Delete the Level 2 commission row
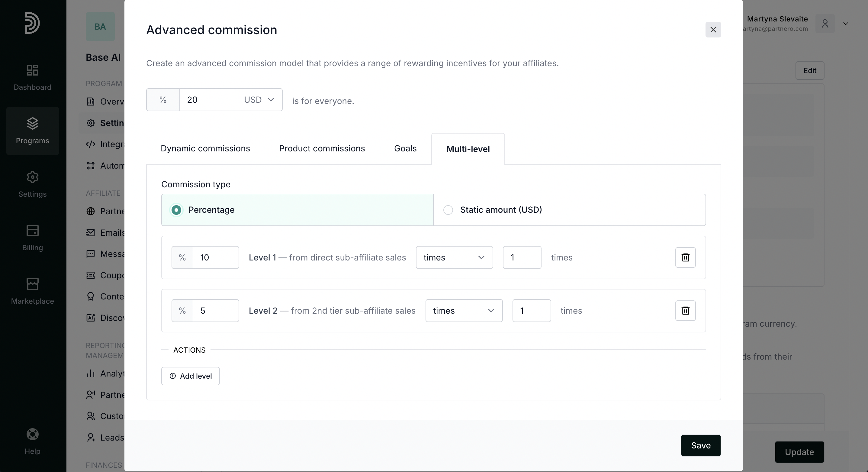This screenshot has height=472, width=868. coord(685,311)
